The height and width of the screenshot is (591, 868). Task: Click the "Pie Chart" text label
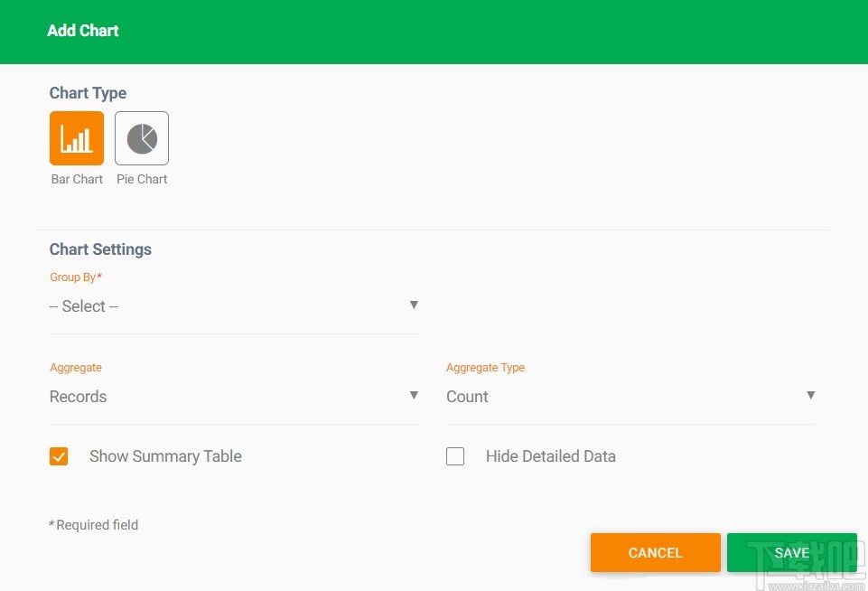click(142, 179)
